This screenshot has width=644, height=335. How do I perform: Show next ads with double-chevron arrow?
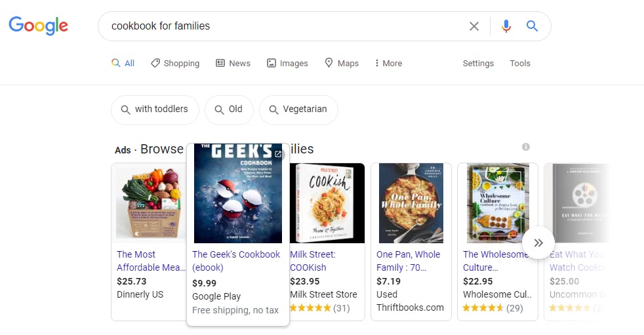[538, 243]
